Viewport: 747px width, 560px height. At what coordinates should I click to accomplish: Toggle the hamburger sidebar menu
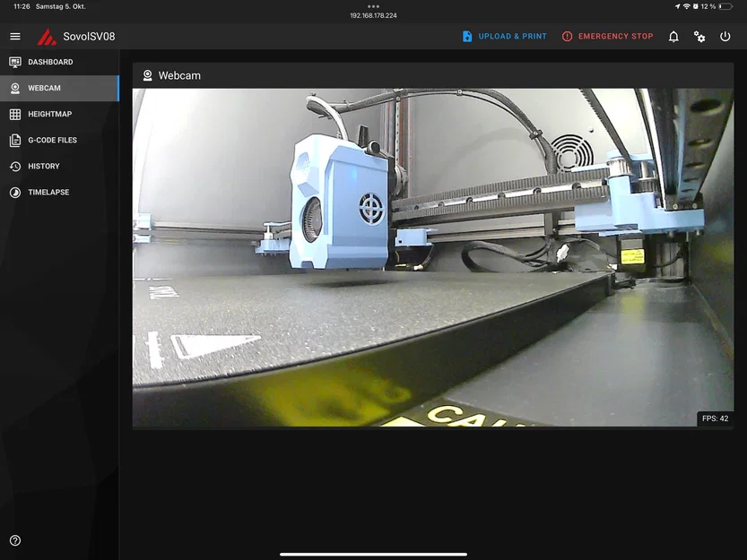tap(15, 36)
